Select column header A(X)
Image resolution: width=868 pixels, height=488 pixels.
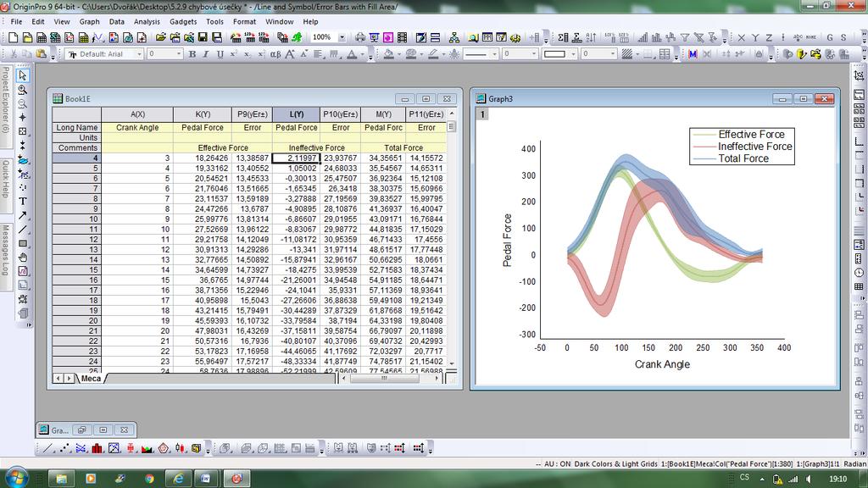(137, 114)
